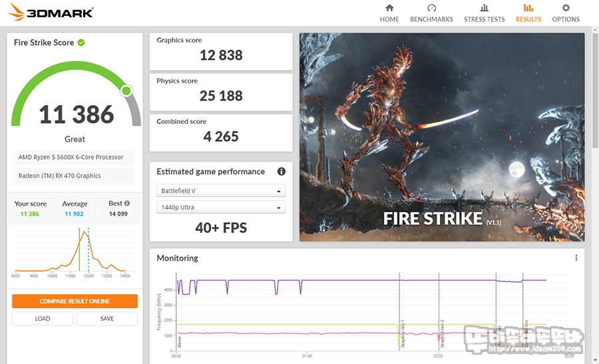Click the Load button
Screen dimensions: 599x364
(43, 319)
